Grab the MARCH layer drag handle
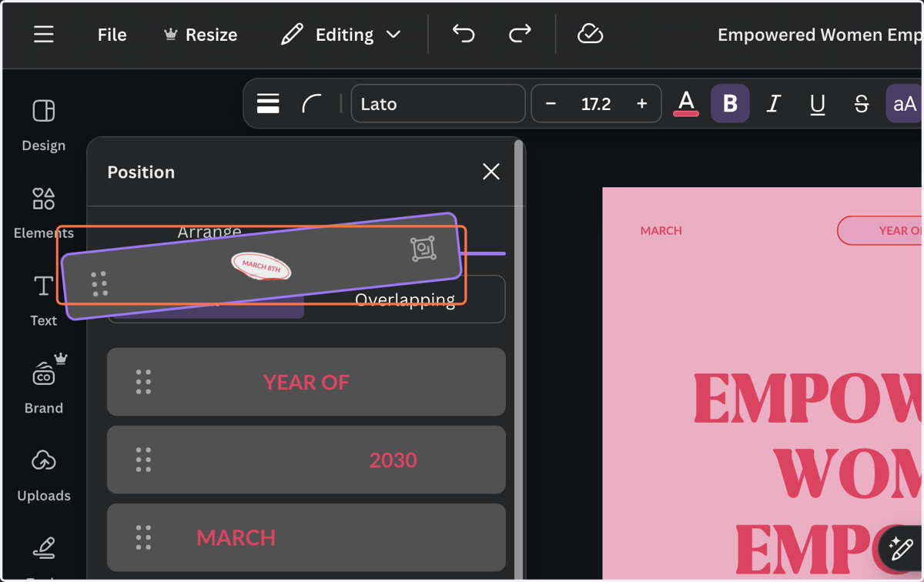 click(x=143, y=537)
